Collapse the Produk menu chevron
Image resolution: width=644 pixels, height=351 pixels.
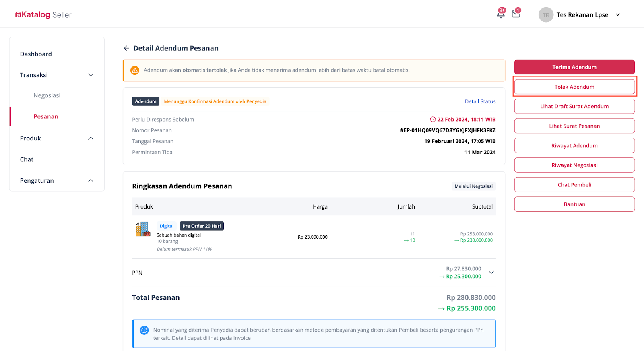[91, 138]
